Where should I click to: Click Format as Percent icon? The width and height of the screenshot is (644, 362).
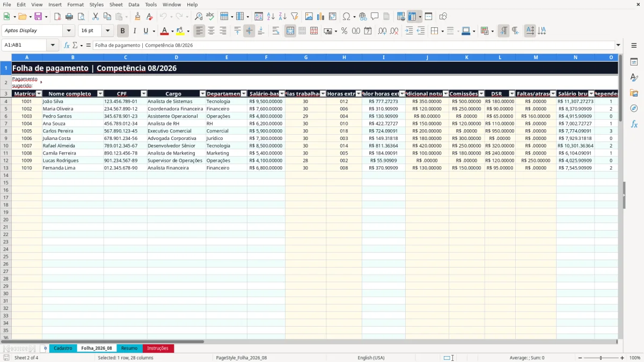[344, 31]
